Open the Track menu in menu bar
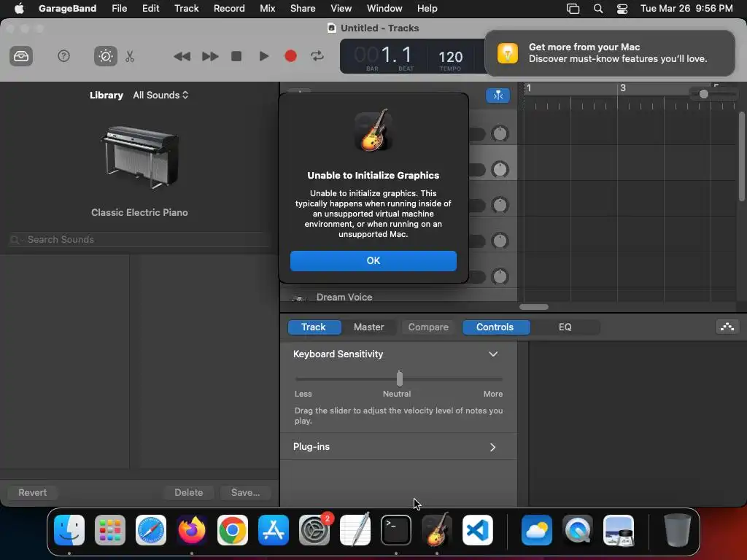Viewport: 747px width, 560px height. [186, 8]
